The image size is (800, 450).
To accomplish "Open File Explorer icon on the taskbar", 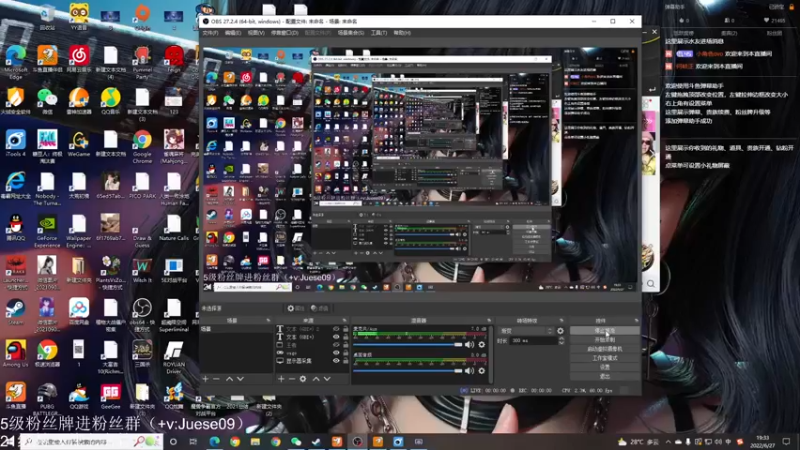I will click(x=255, y=442).
